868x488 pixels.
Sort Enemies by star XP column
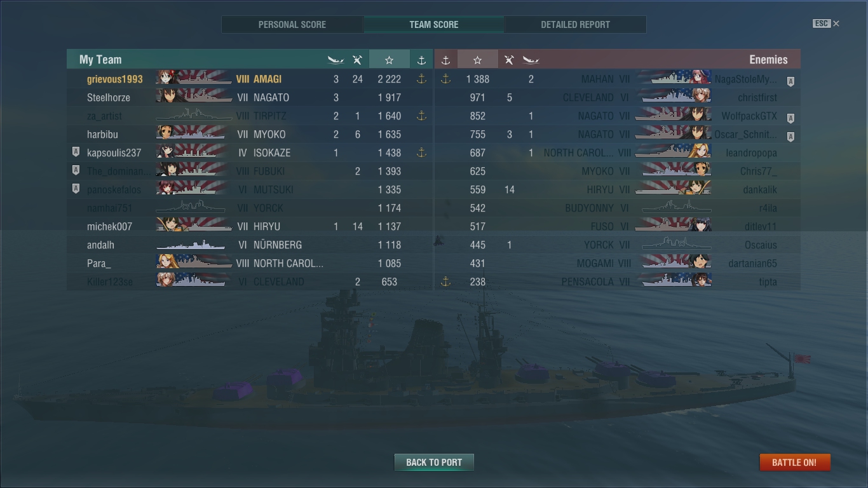(477, 59)
